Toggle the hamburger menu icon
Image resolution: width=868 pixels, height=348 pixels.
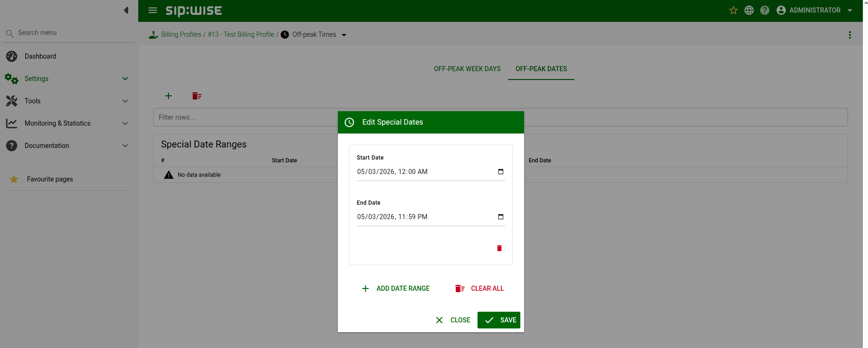click(153, 10)
